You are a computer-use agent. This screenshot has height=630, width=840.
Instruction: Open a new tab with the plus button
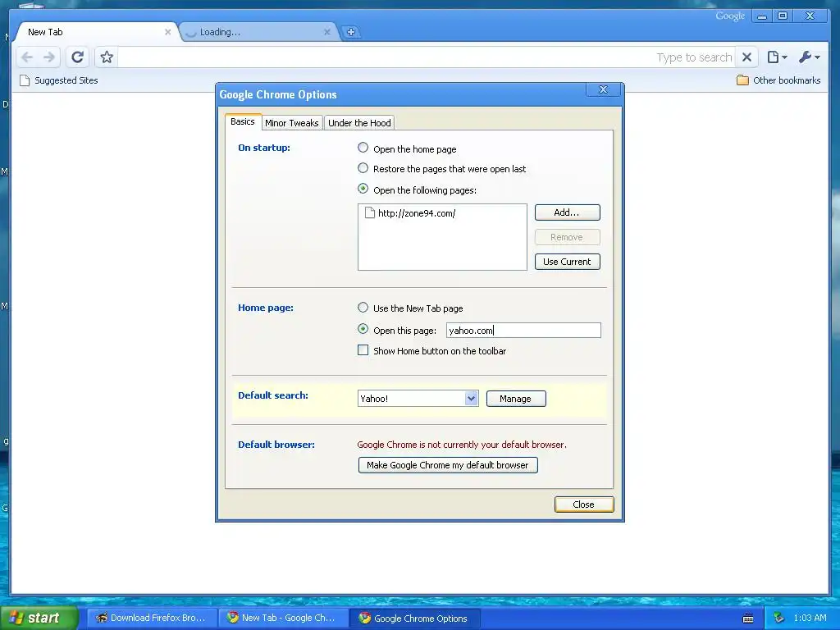pyautogui.click(x=351, y=32)
